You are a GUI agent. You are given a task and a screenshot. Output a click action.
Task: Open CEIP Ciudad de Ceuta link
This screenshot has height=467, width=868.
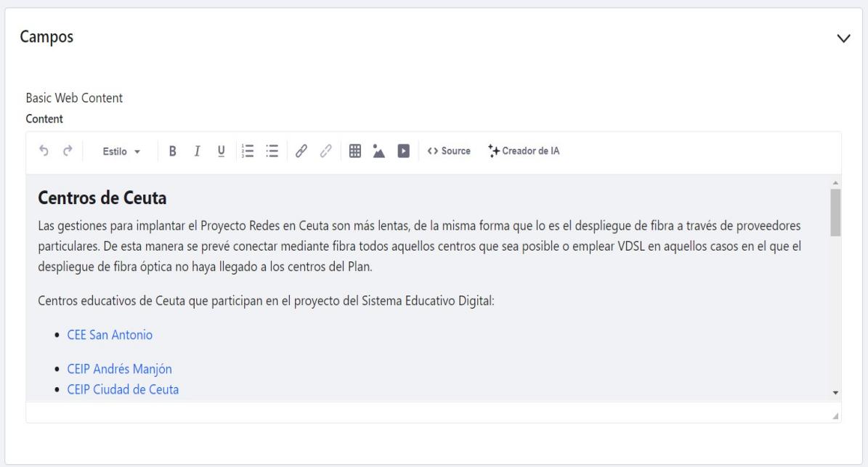point(123,389)
